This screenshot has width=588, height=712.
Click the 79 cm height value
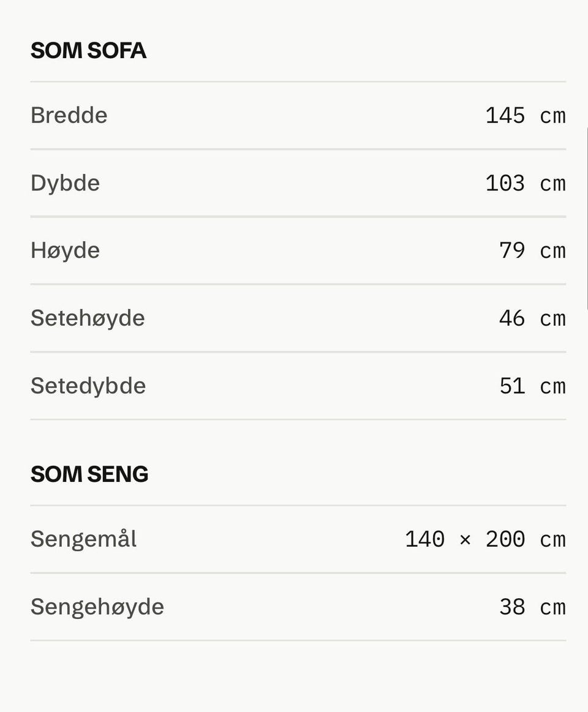tap(532, 250)
